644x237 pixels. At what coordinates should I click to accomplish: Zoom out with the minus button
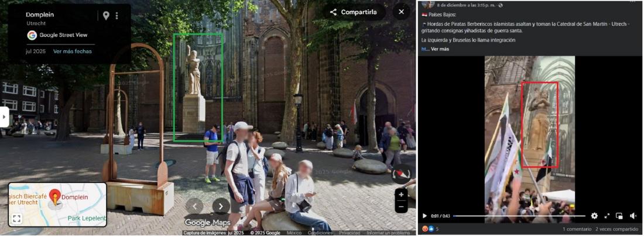click(x=401, y=207)
